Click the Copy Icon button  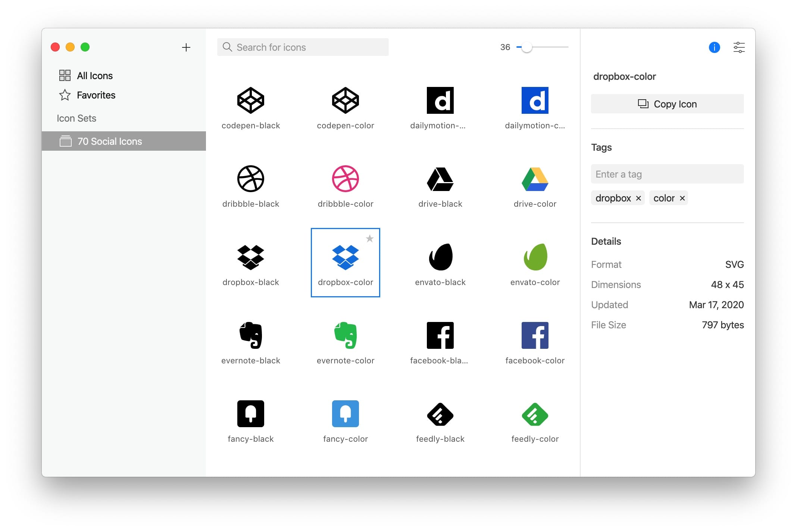coord(667,104)
